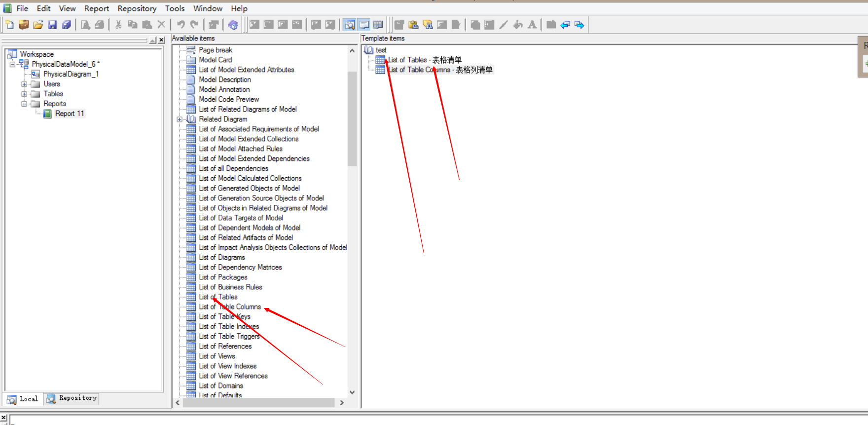Click the Print Preview toolbar icon
Image resolution: width=868 pixels, height=425 pixels.
tap(85, 25)
